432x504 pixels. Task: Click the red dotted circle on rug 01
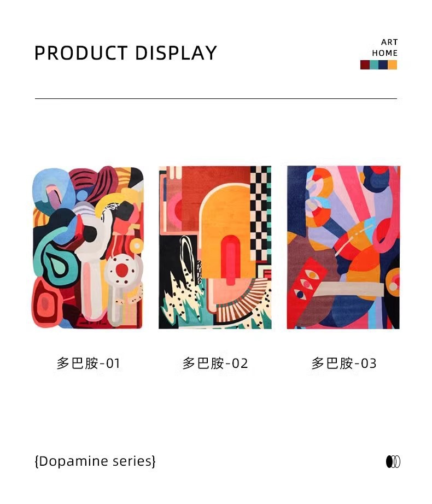(122, 269)
